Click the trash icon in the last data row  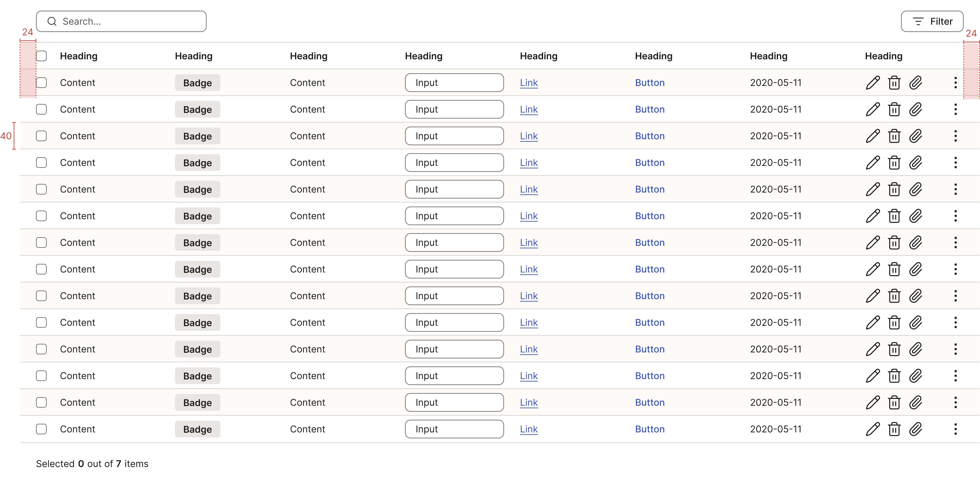(x=894, y=429)
